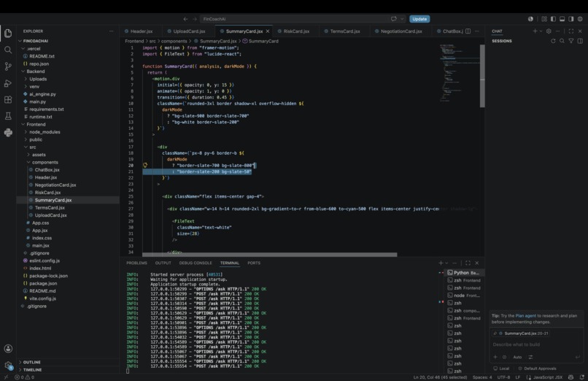Click the lightbulb code action on line 20
The height and width of the screenshot is (381, 588).
(145, 165)
